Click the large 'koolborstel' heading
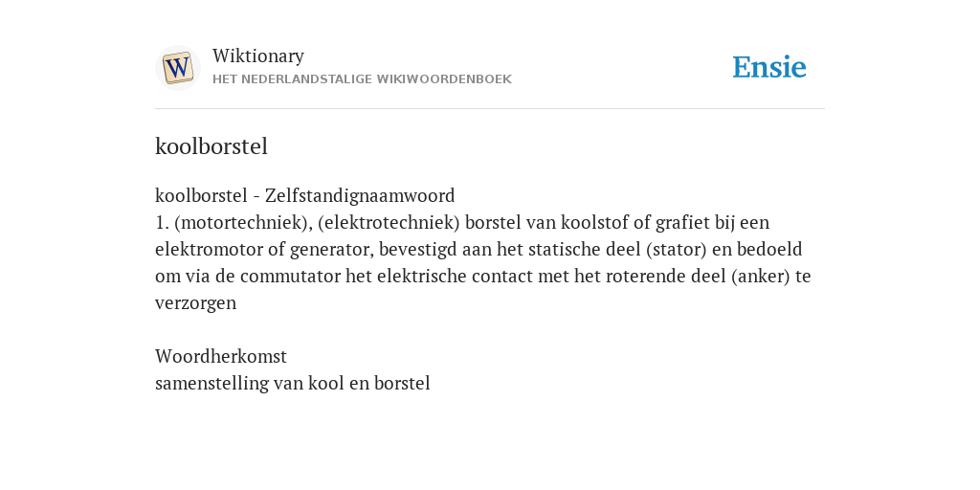The height and width of the screenshot is (490, 980). point(212,146)
